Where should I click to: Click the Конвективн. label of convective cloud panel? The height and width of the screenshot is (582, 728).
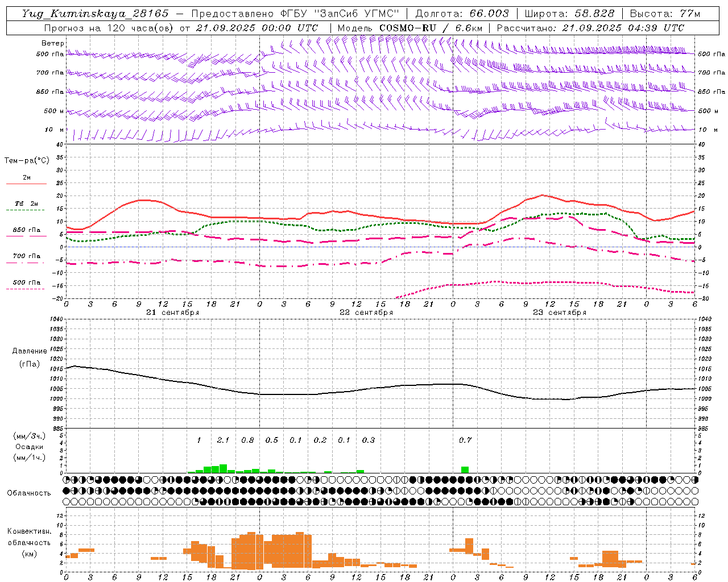tap(30, 531)
